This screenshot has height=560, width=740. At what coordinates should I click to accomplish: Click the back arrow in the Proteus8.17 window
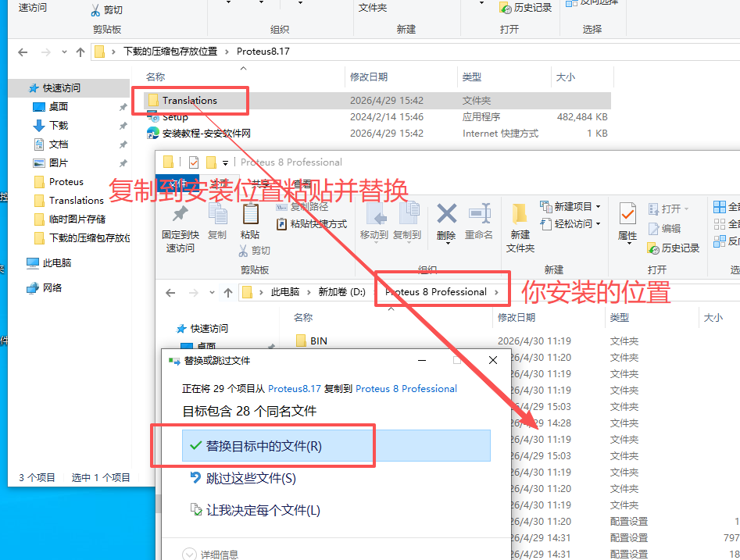23,52
